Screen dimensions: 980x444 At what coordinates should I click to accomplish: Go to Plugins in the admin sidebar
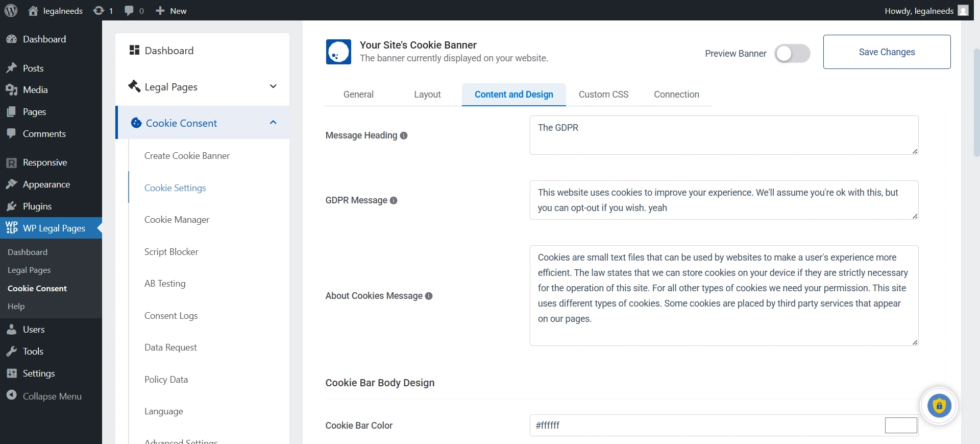pos(37,206)
